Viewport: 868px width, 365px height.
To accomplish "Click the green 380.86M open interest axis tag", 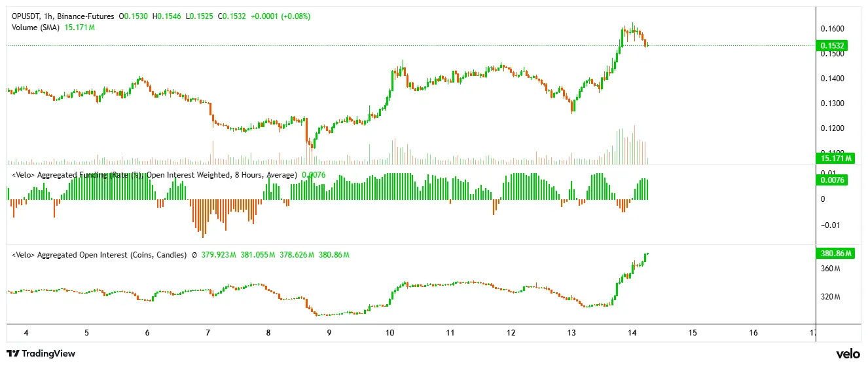I will click(x=836, y=254).
